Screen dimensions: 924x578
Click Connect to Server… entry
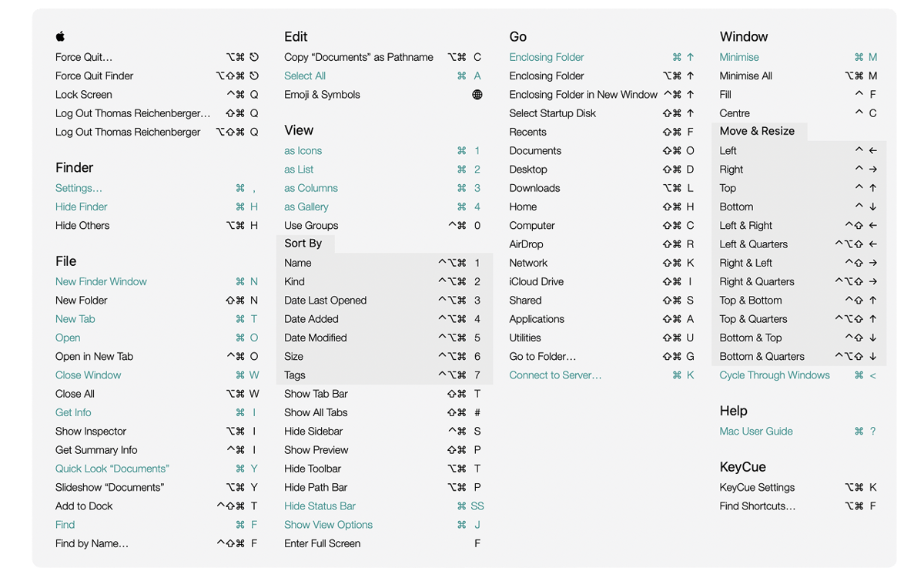(555, 375)
